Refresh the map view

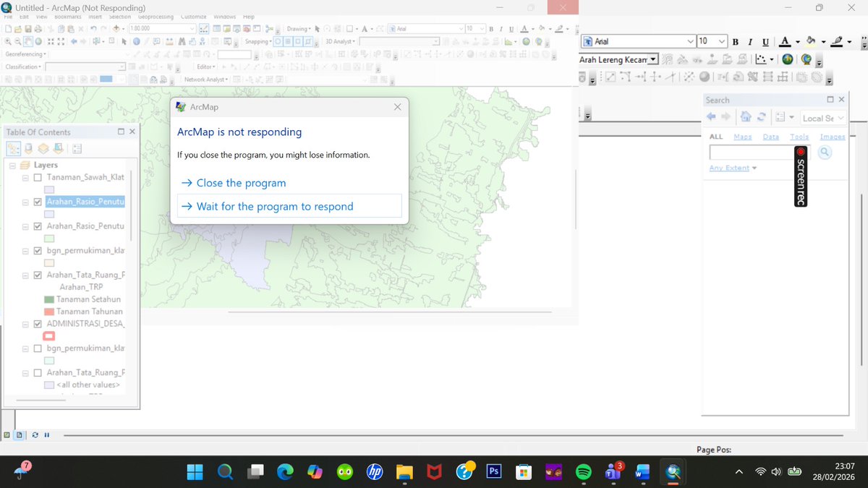pyautogui.click(x=35, y=435)
